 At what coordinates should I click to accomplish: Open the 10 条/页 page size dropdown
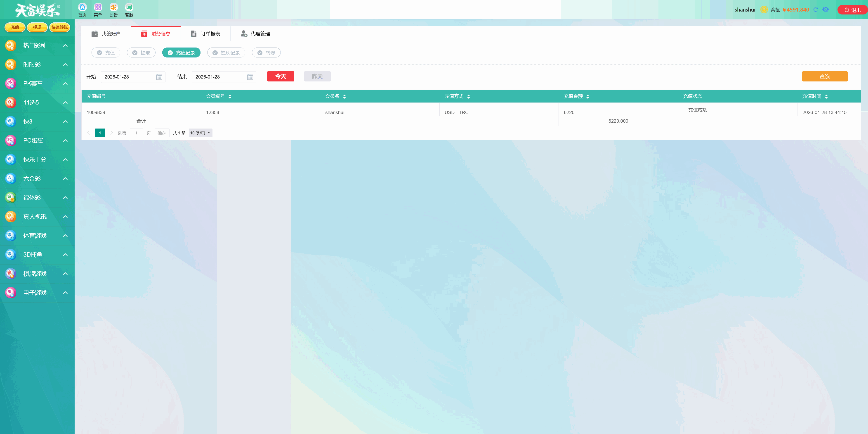tap(200, 133)
